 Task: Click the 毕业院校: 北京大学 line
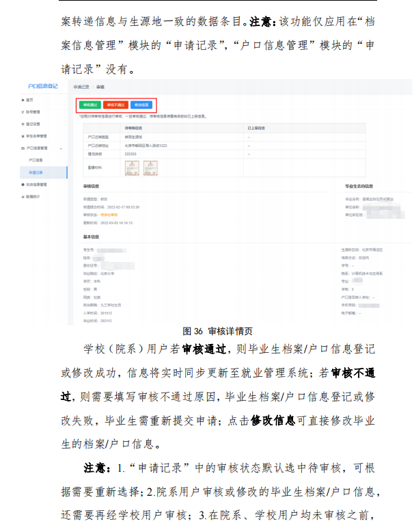(98, 274)
